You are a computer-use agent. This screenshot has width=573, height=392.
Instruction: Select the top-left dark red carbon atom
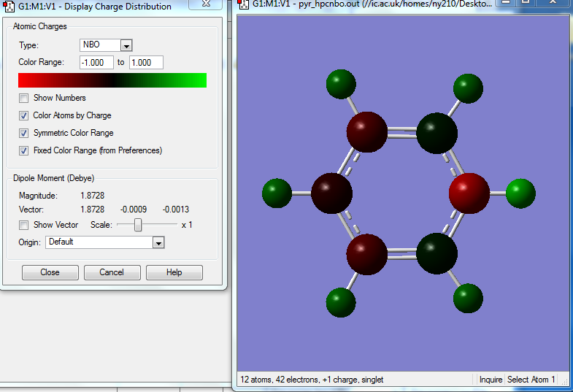(x=366, y=133)
